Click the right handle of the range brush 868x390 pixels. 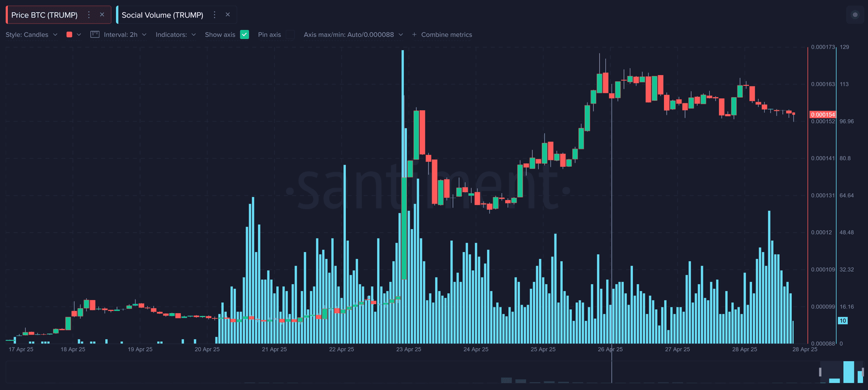click(x=864, y=372)
